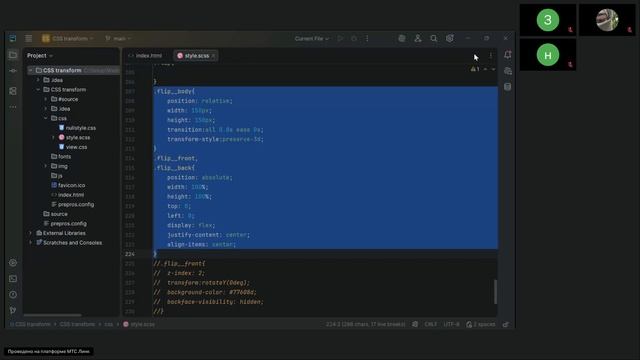Open the Services tool window
The width and height of the screenshot is (640, 360).
13,262
